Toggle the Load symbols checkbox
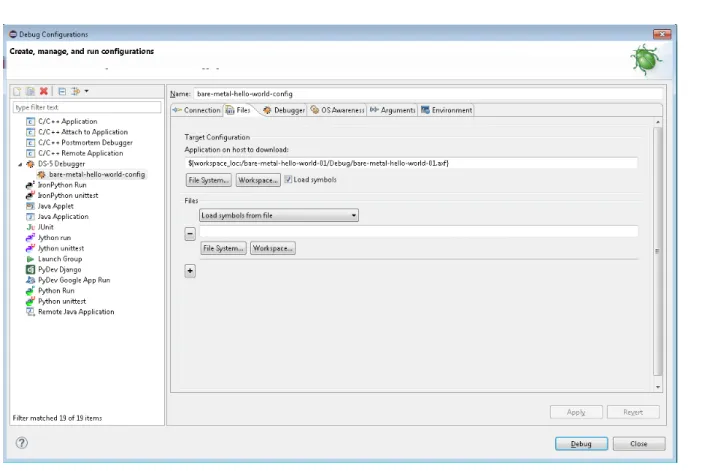 coord(288,180)
